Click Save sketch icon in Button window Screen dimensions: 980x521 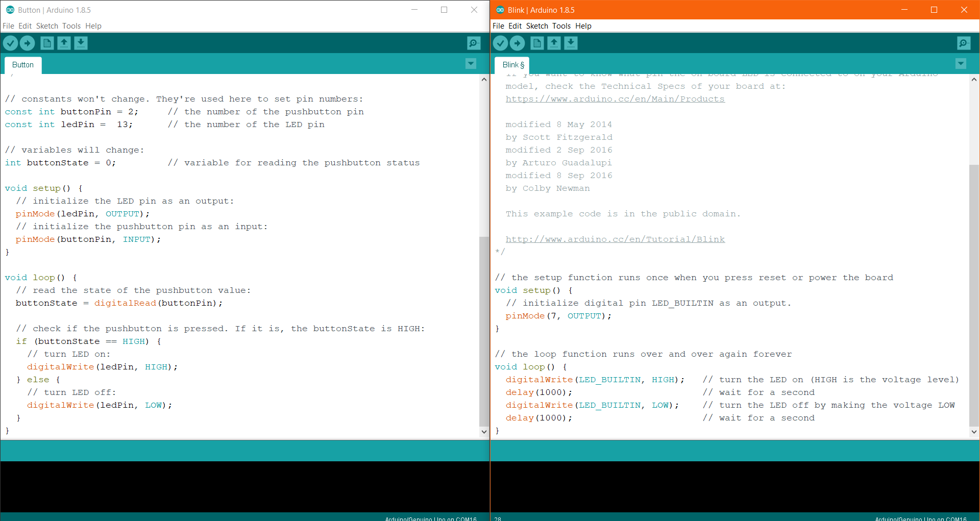pyautogui.click(x=81, y=43)
